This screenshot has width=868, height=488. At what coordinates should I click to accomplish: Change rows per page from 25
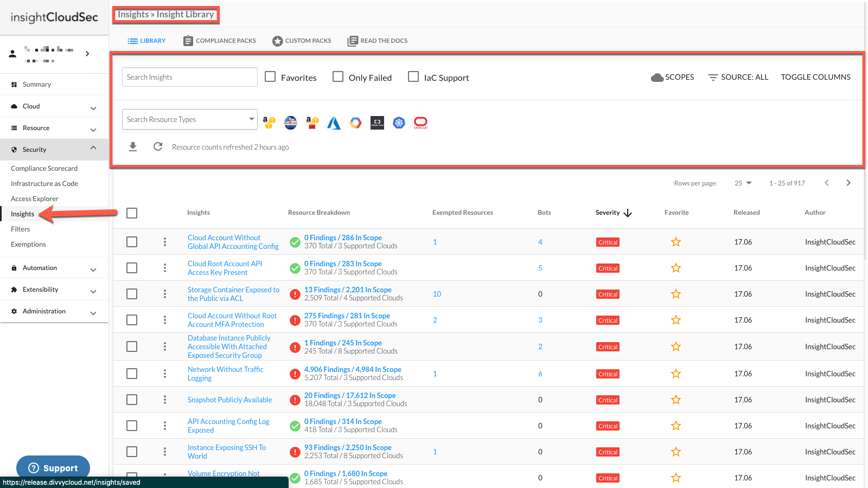[743, 183]
